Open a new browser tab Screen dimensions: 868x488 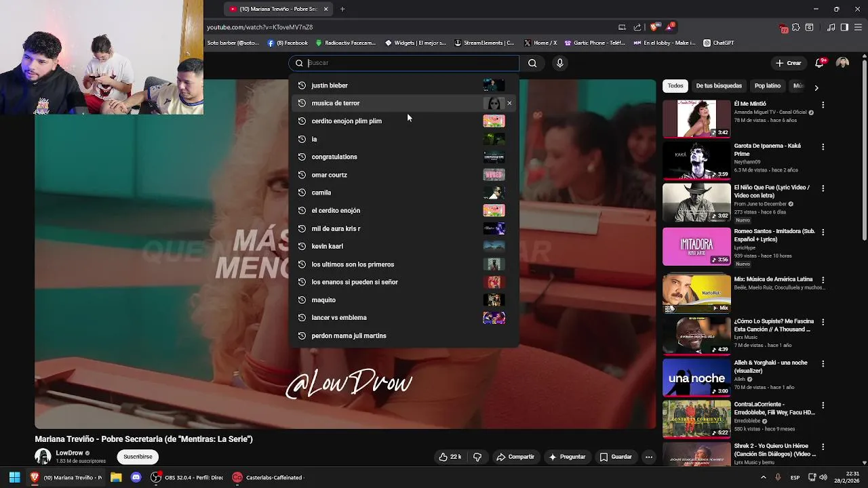[x=342, y=9]
